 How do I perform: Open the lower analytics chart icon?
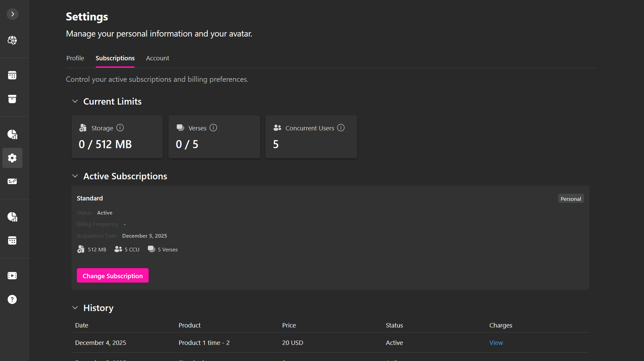point(12,217)
